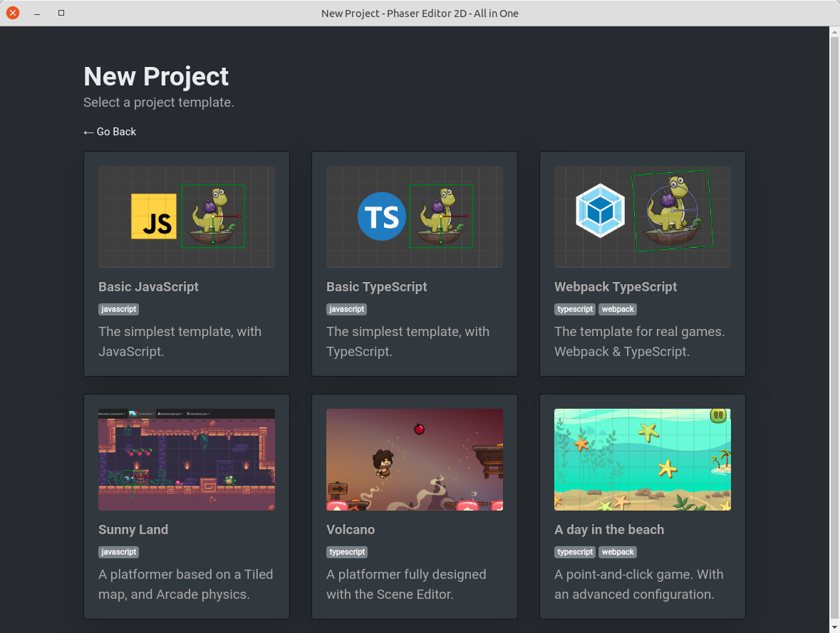Pick the A day in the beach title
Screen dimensions: 840x633
point(609,530)
